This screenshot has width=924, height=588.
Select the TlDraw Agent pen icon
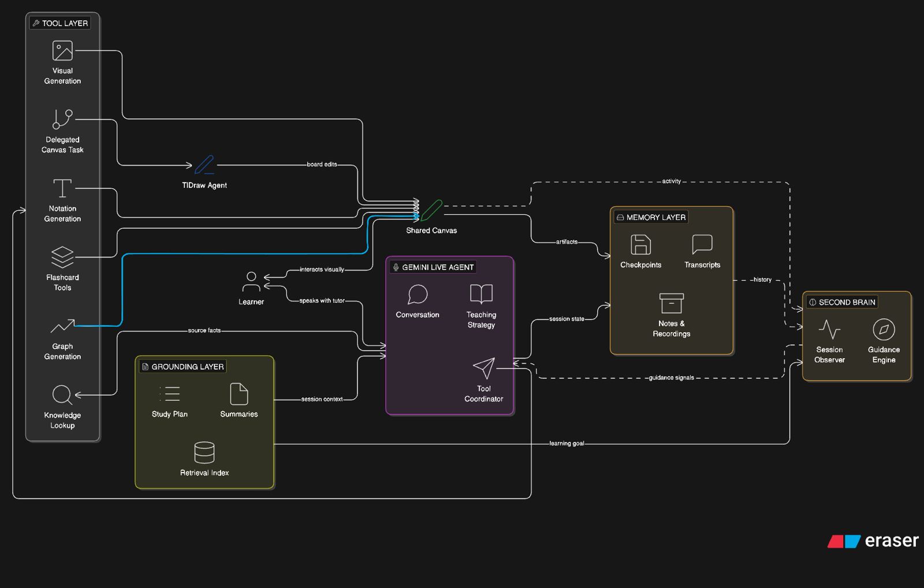coord(204,165)
